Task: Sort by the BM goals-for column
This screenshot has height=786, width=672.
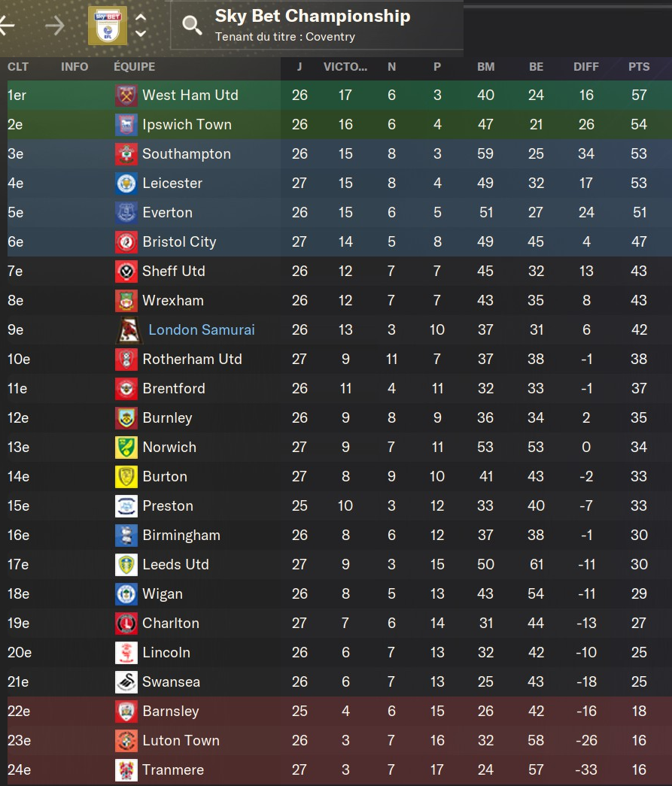Action: coord(485,67)
